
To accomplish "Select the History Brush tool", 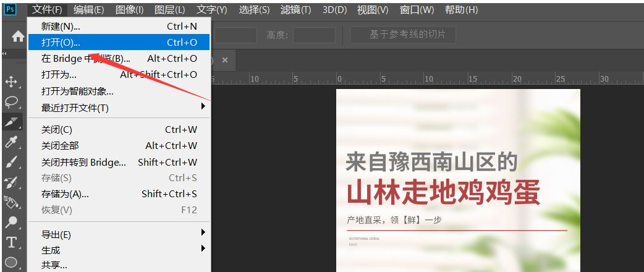I will pos(11,182).
